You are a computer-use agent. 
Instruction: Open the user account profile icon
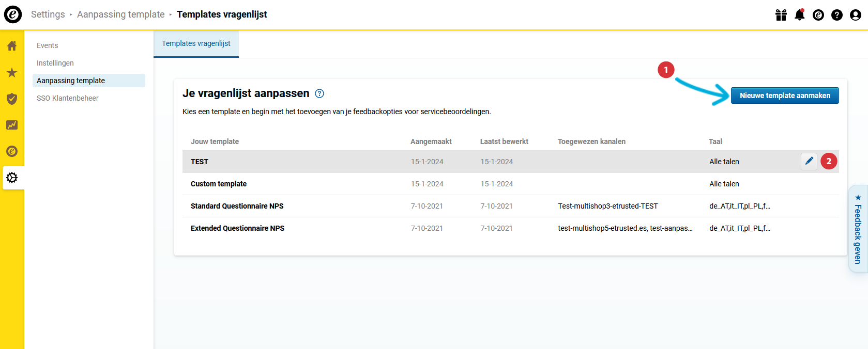point(856,15)
